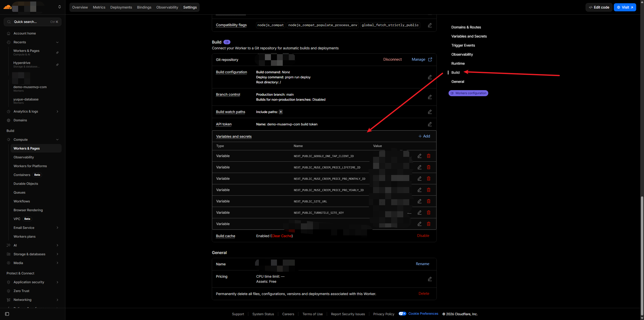The image size is (644, 320).
Task: Collapse the Recents section chevron
Action: 57,42
